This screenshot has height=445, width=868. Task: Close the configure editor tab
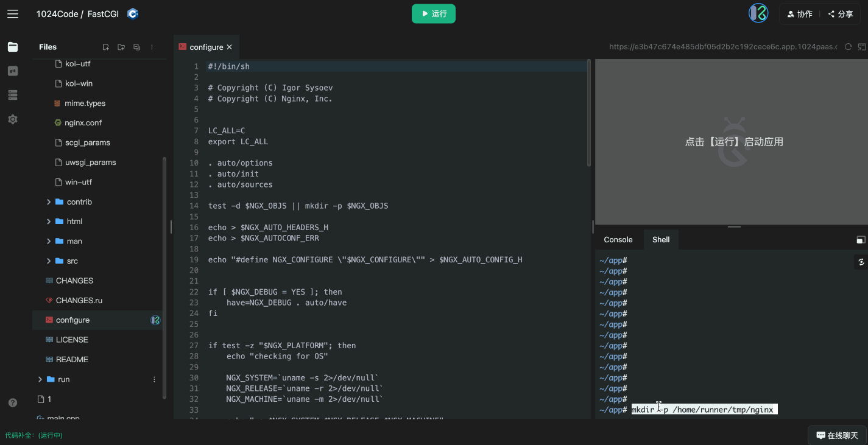tap(230, 47)
